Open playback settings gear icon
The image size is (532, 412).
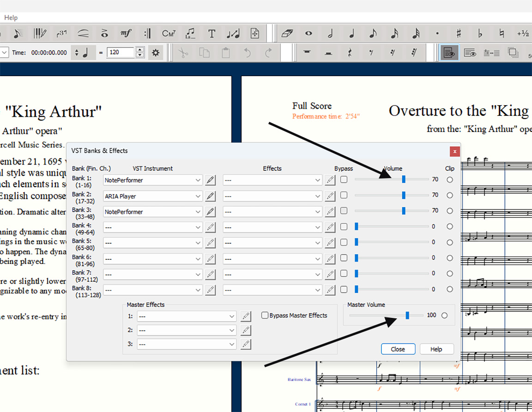[x=156, y=53]
